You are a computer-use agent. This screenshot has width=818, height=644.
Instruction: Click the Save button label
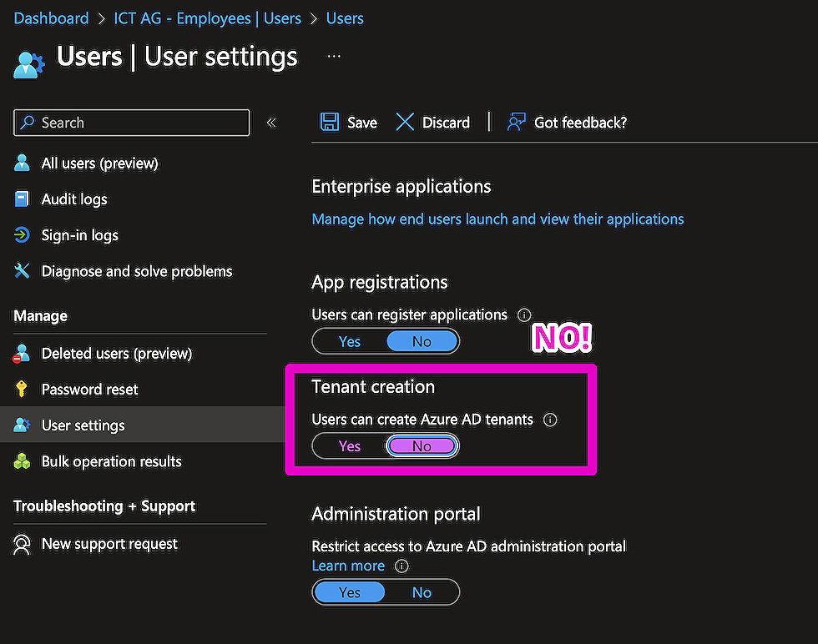362,123
